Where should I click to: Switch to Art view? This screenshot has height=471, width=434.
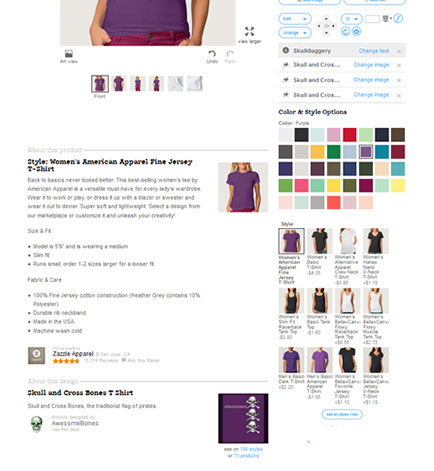(x=69, y=56)
